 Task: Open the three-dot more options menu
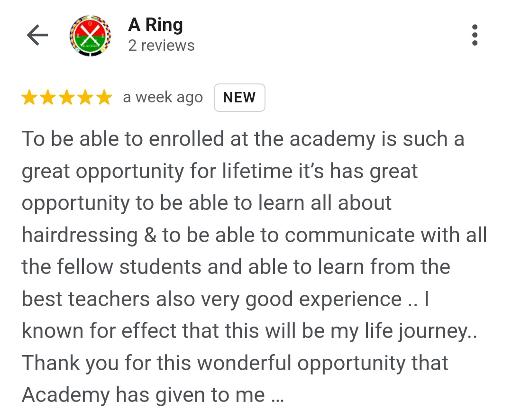point(475,35)
